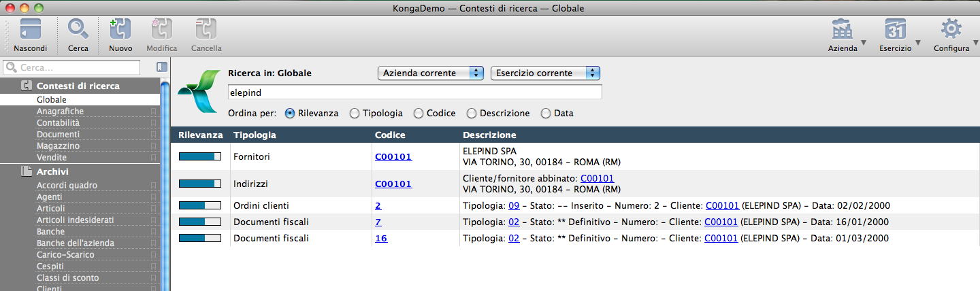This screenshot has height=291, width=980.
Task: Click the Archivi section header icon
Action: [x=27, y=171]
